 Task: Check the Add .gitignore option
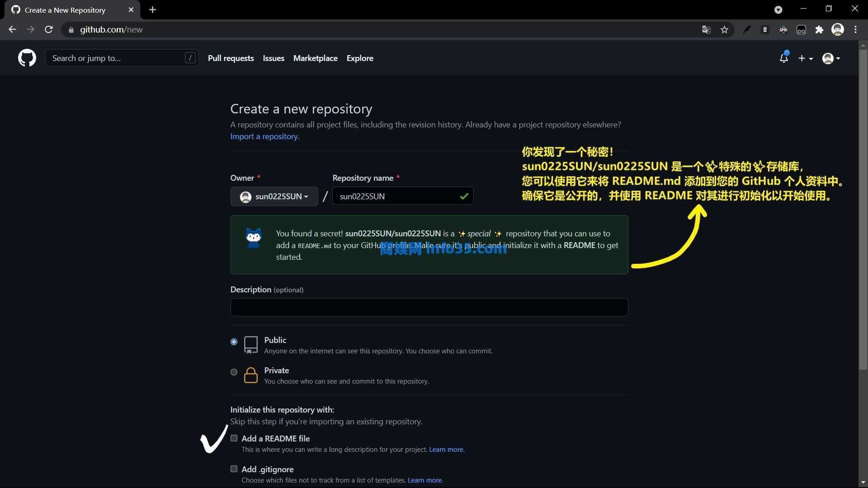(x=234, y=469)
